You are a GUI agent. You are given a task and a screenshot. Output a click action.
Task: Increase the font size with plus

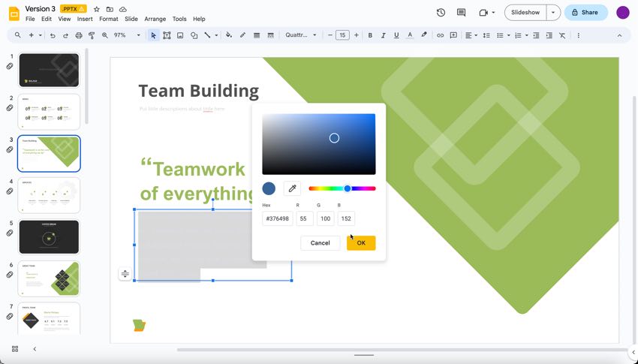click(x=356, y=35)
